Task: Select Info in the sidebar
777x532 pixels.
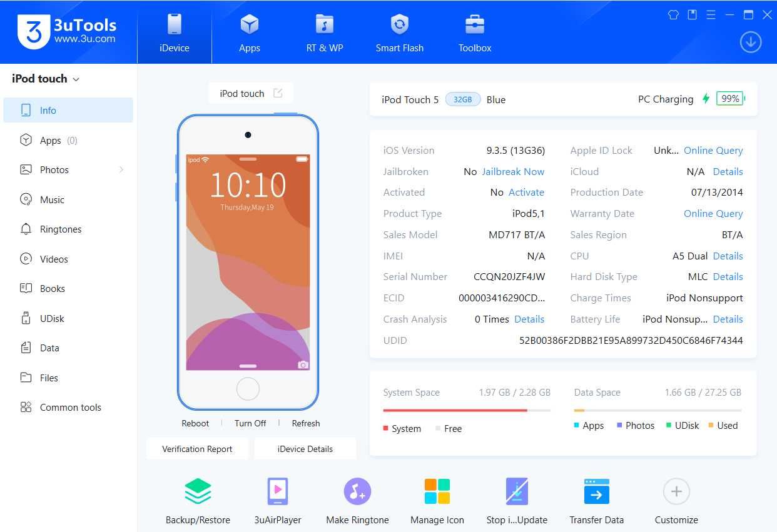Action: tap(68, 110)
